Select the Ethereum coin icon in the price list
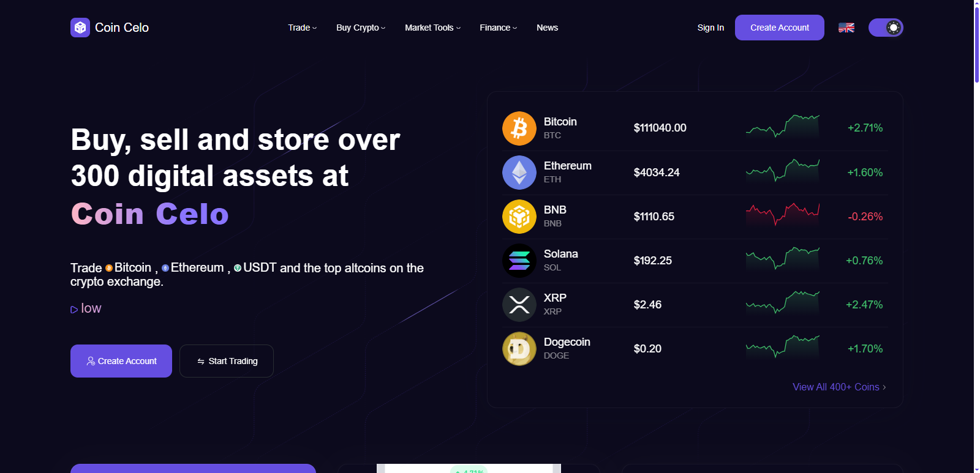The height and width of the screenshot is (473, 980). click(x=519, y=172)
